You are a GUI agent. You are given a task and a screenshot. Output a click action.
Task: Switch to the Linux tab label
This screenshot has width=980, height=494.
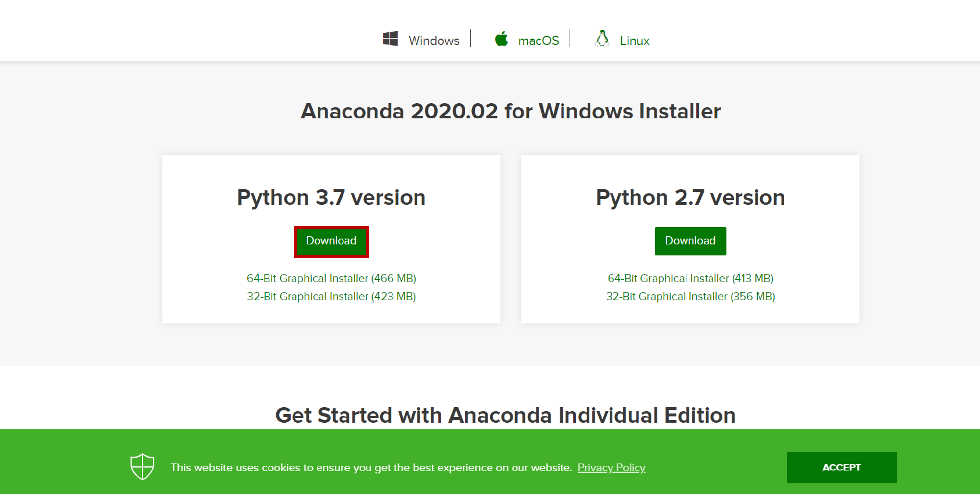[635, 41]
